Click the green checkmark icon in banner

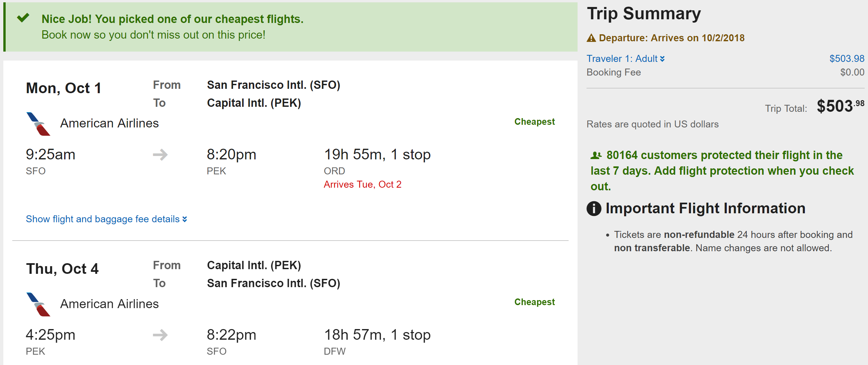tap(23, 18)
